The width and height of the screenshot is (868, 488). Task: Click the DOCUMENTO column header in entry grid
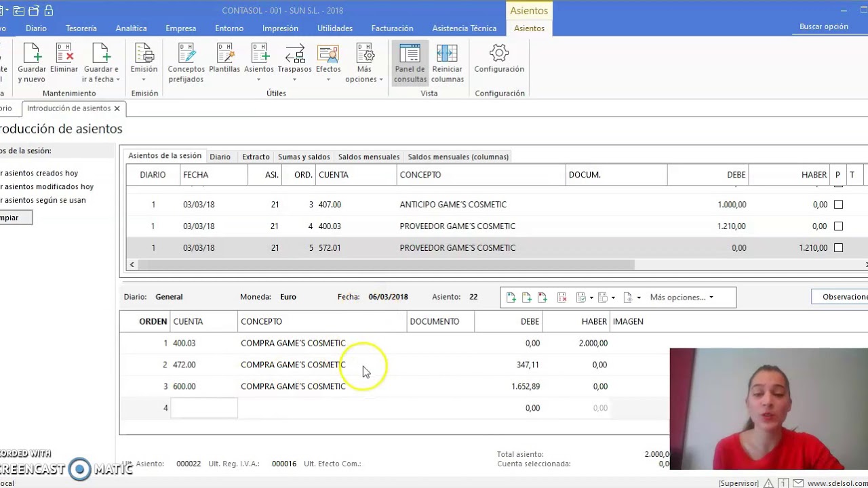point(441,321)
